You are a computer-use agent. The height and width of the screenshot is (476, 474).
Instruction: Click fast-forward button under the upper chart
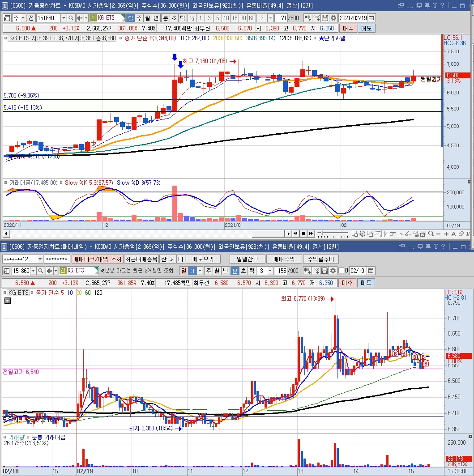(x=311, y=234)
